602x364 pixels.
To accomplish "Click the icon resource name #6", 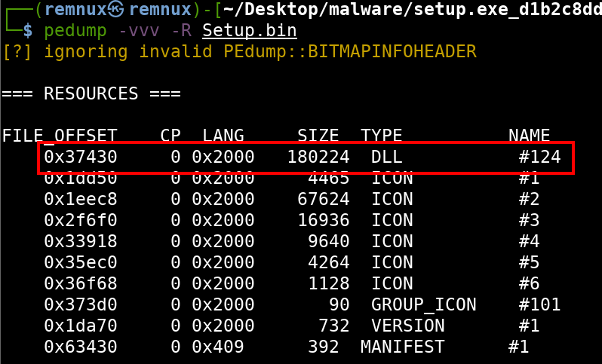I will click(530, 283).
